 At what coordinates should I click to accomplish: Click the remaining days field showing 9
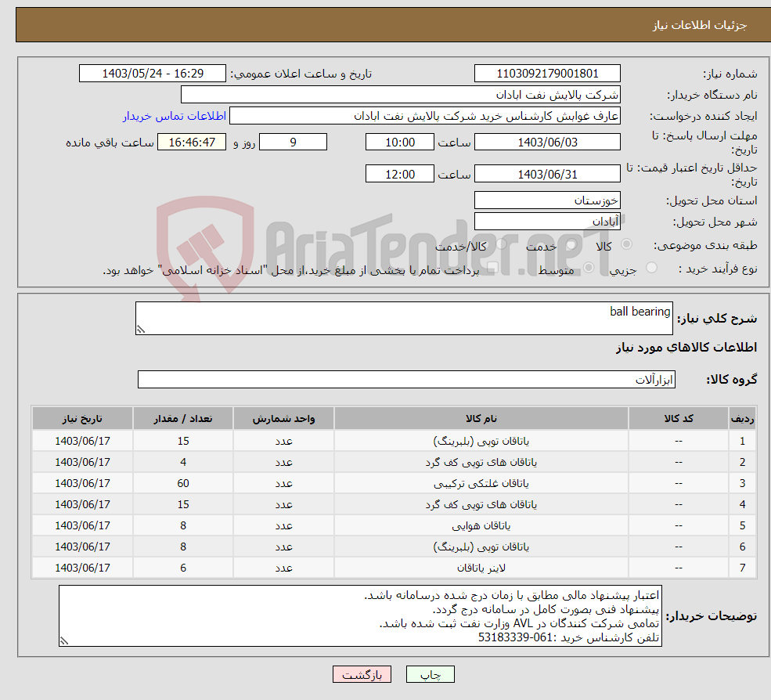(293, 143)
